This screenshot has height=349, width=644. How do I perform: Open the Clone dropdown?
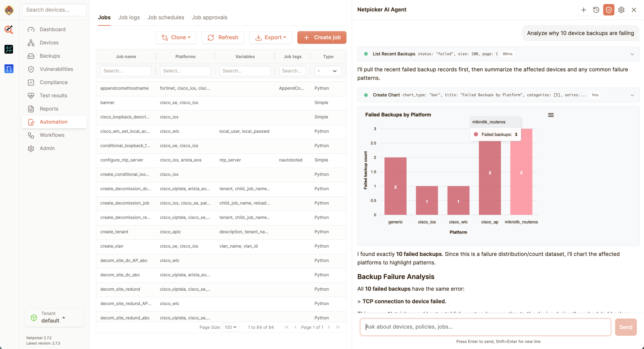point(176,37)
